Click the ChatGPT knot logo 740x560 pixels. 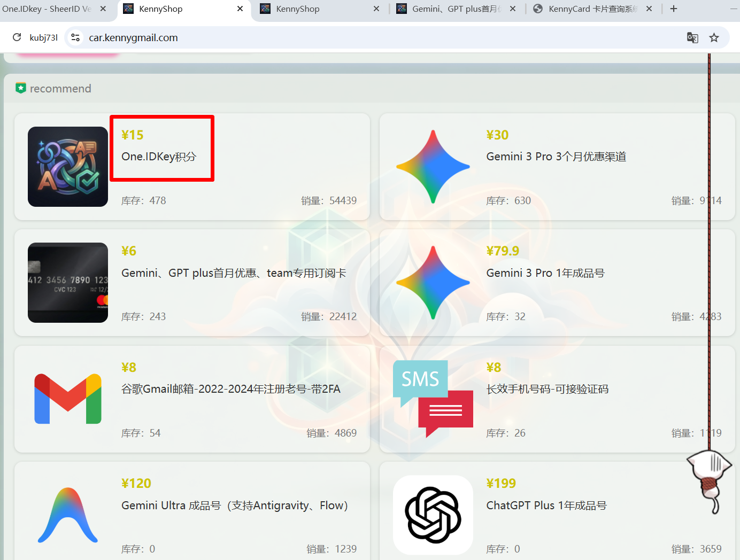click(x=433, y=515)
